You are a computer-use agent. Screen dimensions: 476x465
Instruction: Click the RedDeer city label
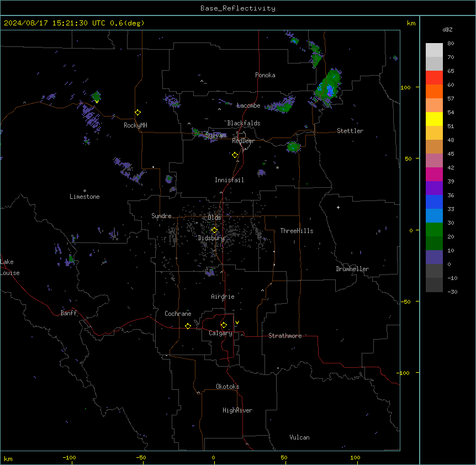[243, 141]
